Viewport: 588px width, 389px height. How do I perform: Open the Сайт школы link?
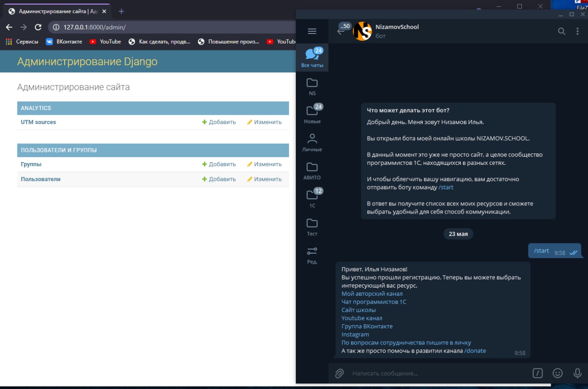point(359,310)
